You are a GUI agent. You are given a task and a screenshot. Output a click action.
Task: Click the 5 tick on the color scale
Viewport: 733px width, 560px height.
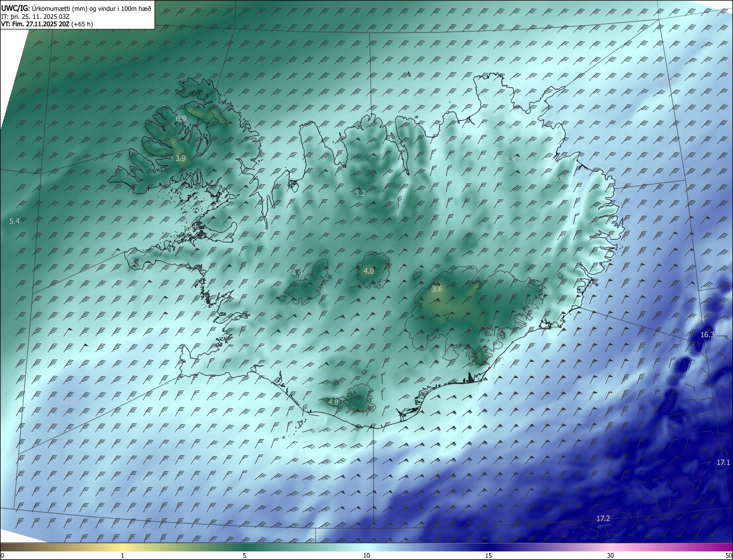click(x=245, y=555)
